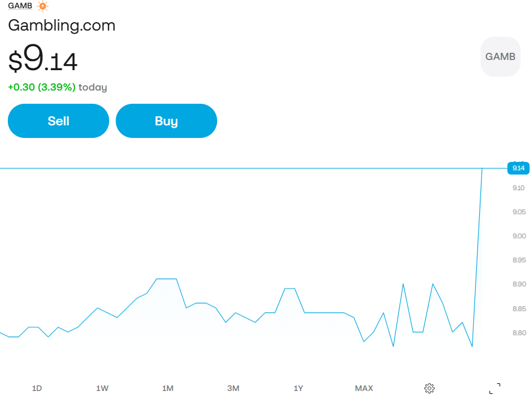Click the +0.30 (3.39%) today change
Image resolution: width=532 pixels, height=409 pixels.
tap(58, 88)
